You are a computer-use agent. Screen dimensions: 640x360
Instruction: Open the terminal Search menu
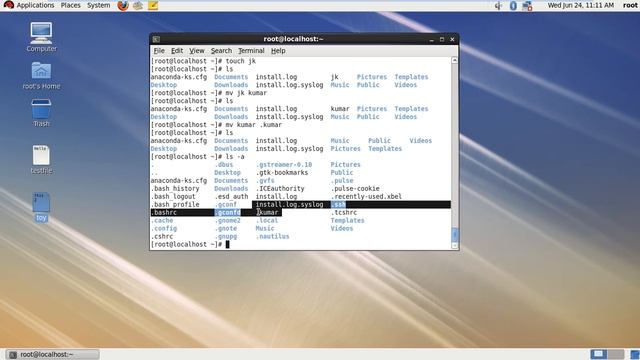[221, 51]
